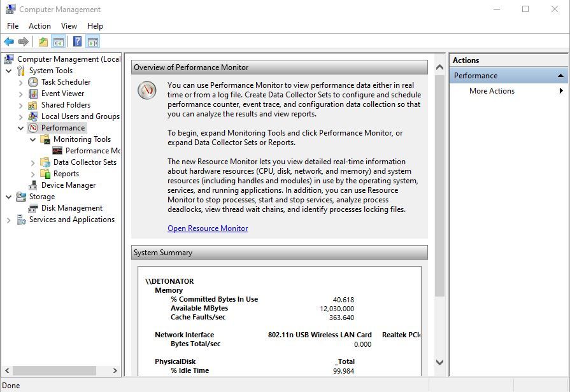Click the Up One Level folder icon

tap(43, 42)
